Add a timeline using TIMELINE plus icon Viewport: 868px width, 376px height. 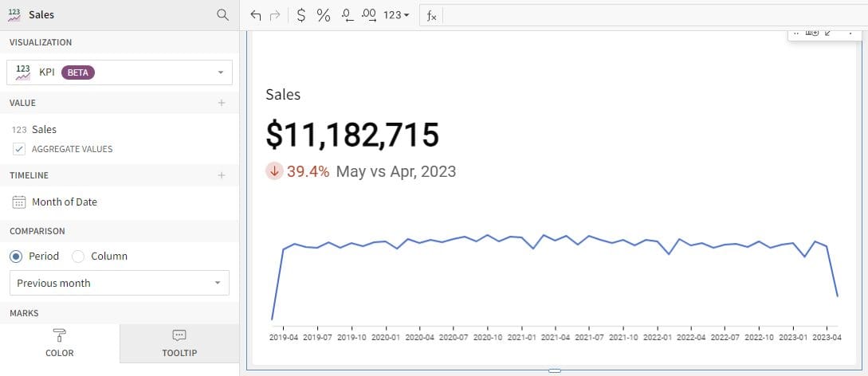tap(222, 175)
